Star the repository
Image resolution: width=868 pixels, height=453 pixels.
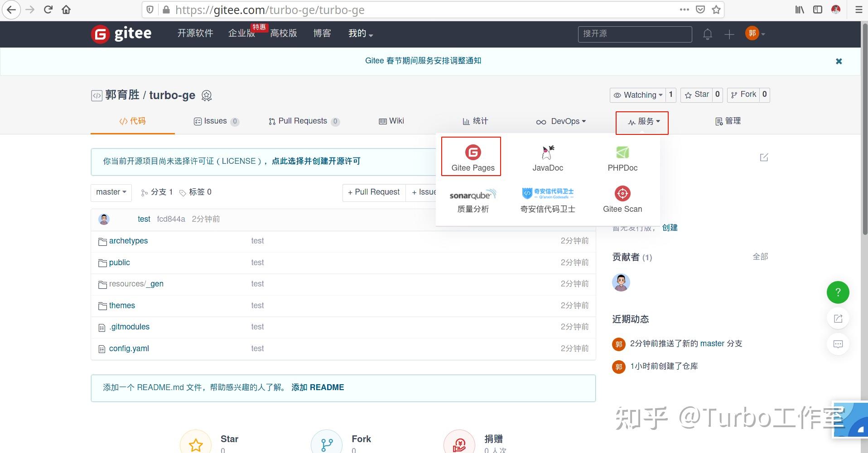(696, 95)
